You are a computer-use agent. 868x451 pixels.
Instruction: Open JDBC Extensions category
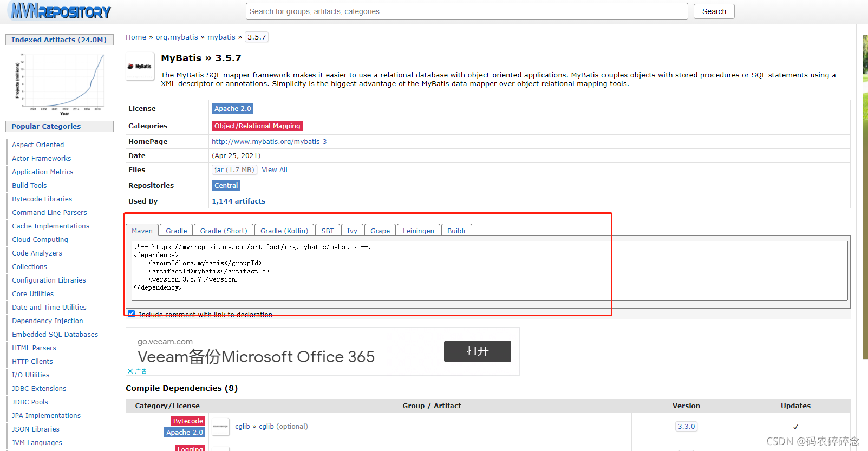click(x=39, y=388)
